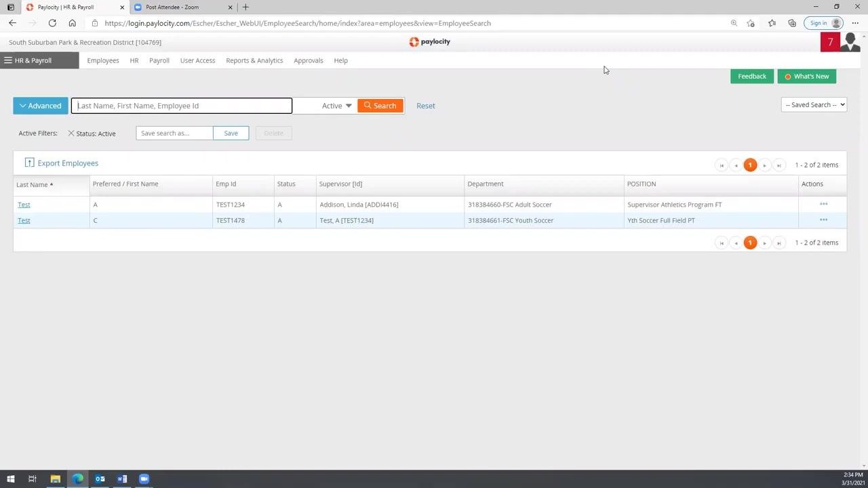Viewport: 868px width, 488px height.
Task: Open a new browser tab
Action: pos(245,7)
